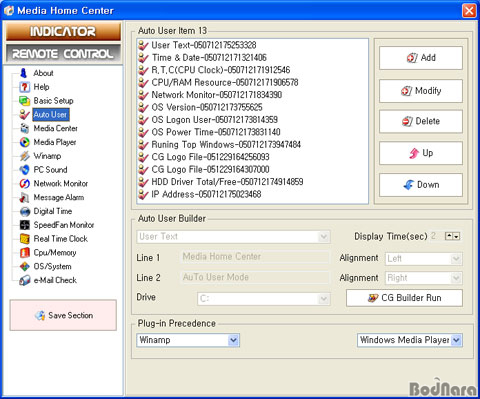This screenshot has height=399, width=480.
Task: Click the icon beside OS Version list item
Action: [x=143, y=107]
